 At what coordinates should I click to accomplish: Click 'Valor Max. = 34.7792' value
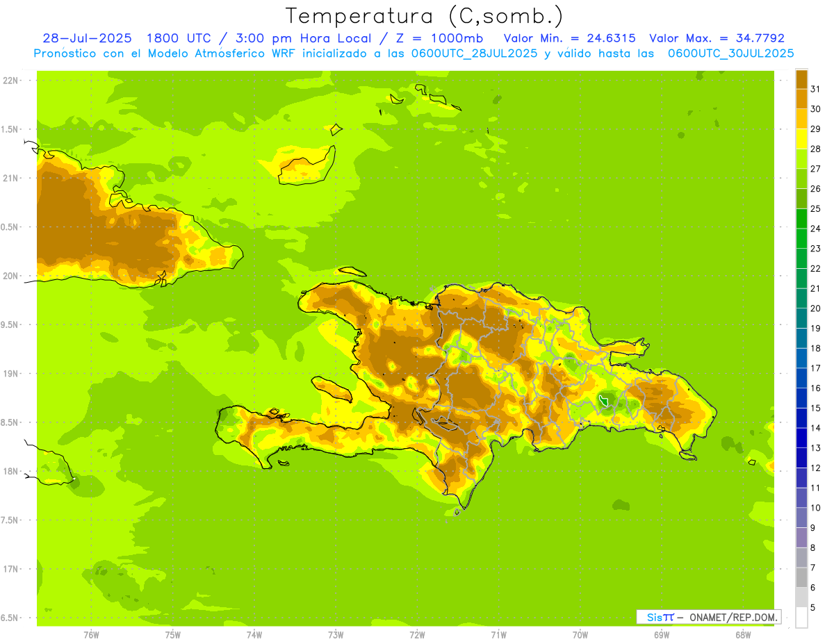pyautogui.click(x=717, y=38)
